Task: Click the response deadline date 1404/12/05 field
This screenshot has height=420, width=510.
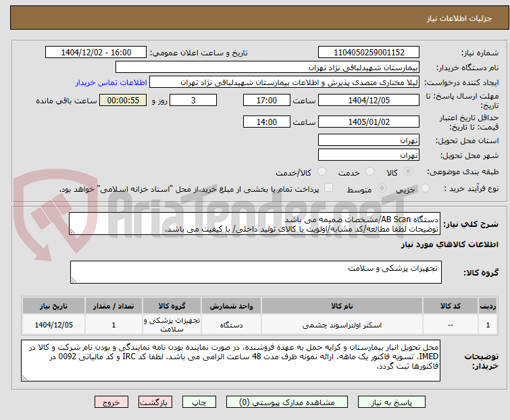Action: pyautogui.click(x=369, y=100)
